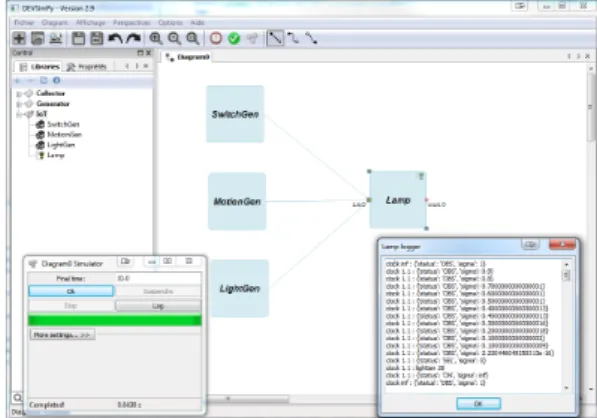The height and width of the screenshot is (418, 597).
Task: Collapse the IoT library node
Action: tap(19, 114)
